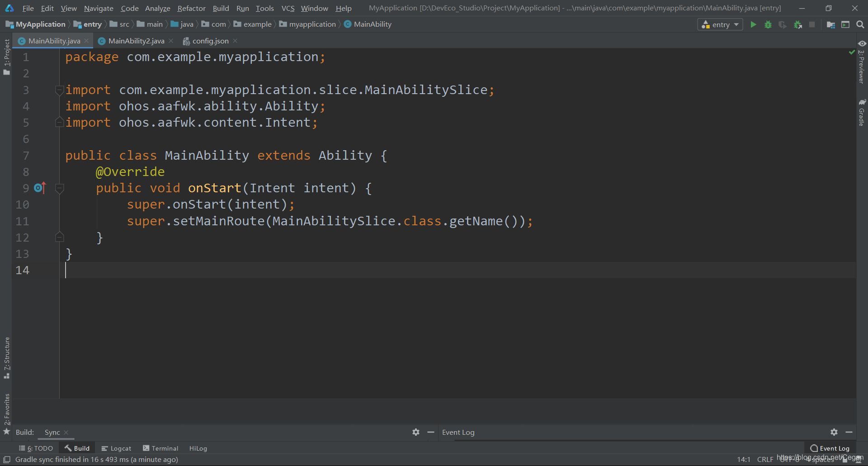The height and width of the screenshot is (466, 868).
Task: Open the Analyze menu
Action: pyautogui.click(x=157, y=8)
